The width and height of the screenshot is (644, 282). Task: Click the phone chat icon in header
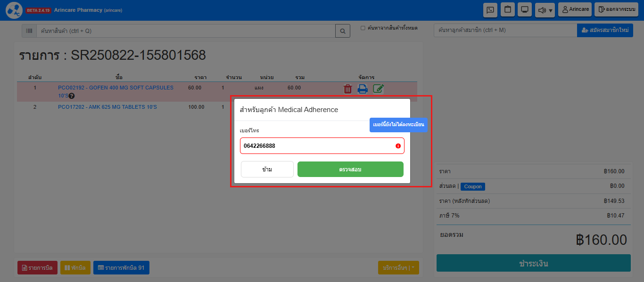click(490, 9)
